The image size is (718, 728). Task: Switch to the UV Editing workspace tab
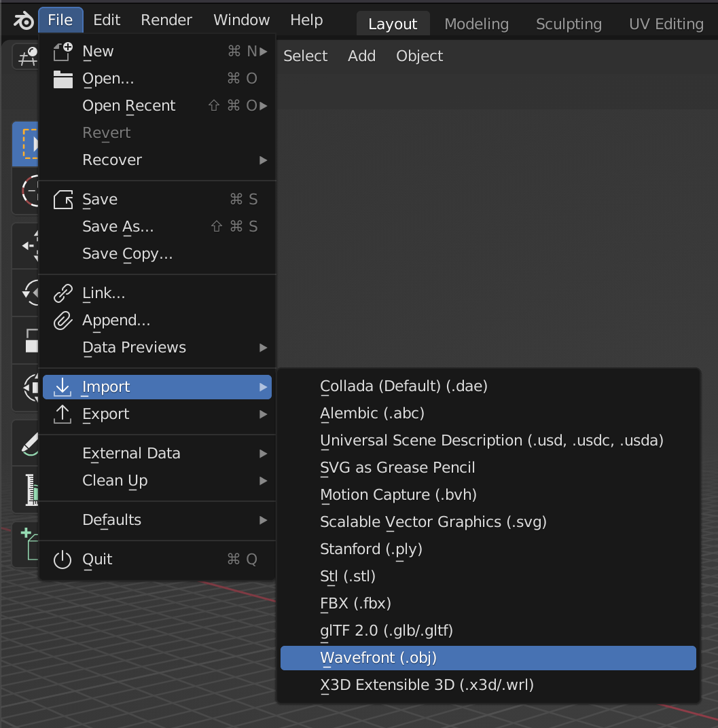click(x=666, y=24)
